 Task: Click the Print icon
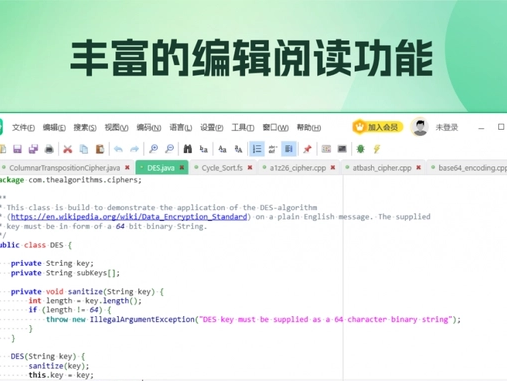[49, 149]
